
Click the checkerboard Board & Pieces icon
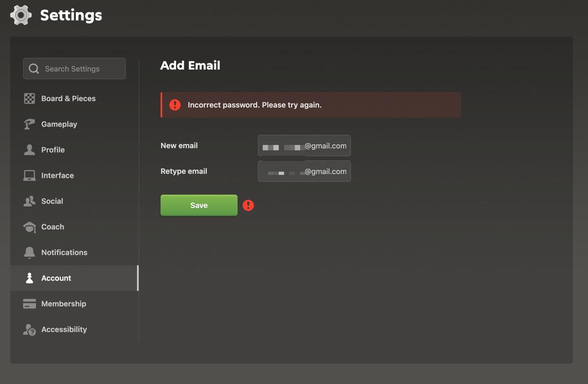tap(29, 98)
